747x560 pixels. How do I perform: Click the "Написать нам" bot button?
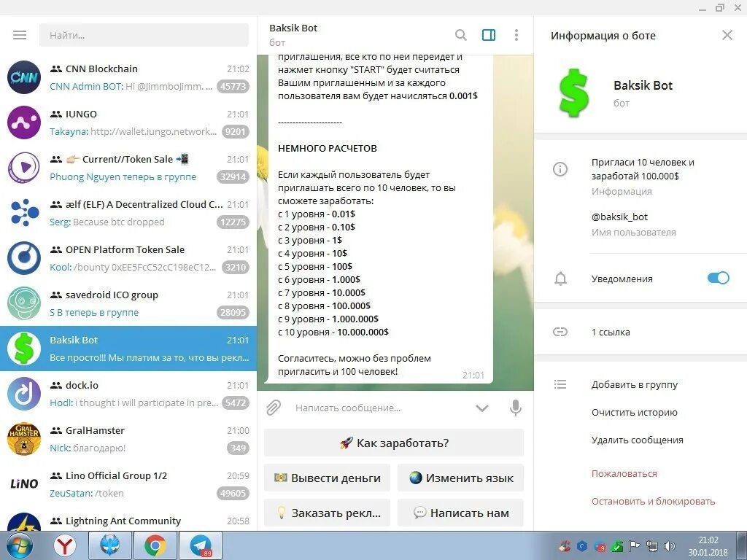pyautogui.click(x=461, y=513)
